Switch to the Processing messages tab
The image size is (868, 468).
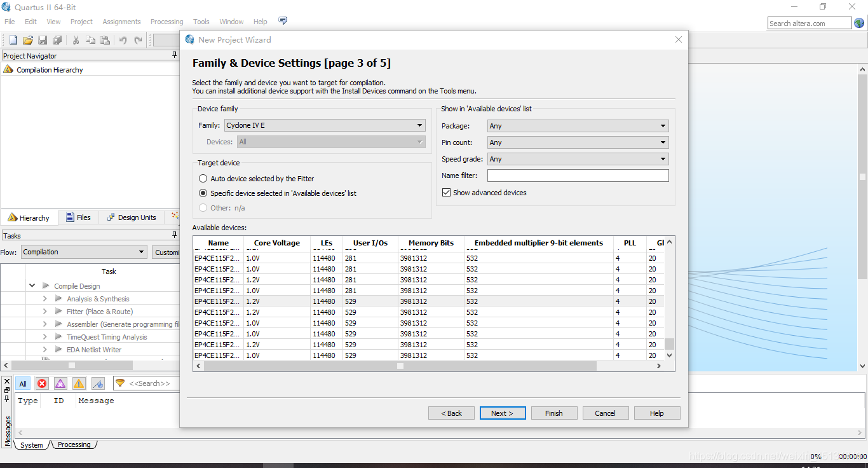(74, 444)
